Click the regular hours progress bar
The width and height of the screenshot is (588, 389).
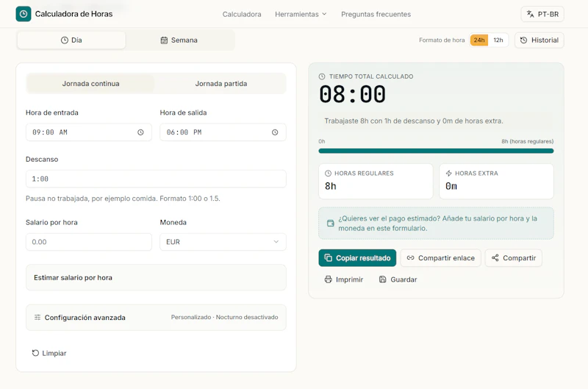[436, 151]
